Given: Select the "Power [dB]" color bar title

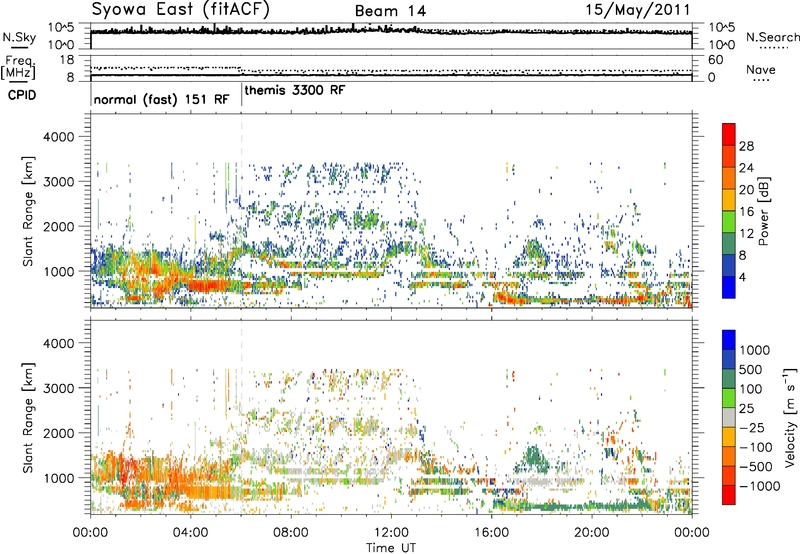Looking at the screenshot, I should click(763, 211).
